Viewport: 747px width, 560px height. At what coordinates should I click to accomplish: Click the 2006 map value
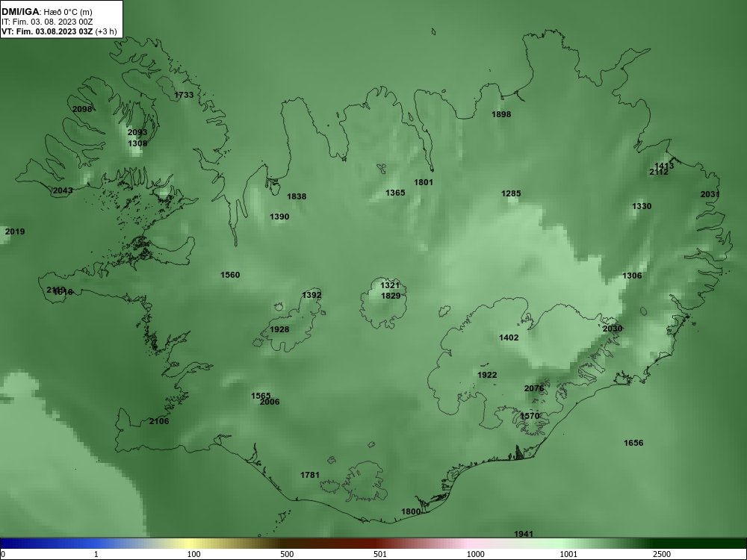pos(270,402)
